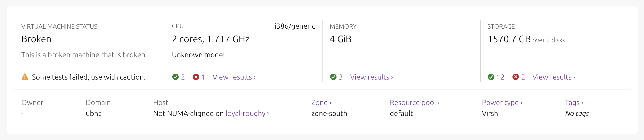Click the green passed-tests icon under CPU

(175, 77)
